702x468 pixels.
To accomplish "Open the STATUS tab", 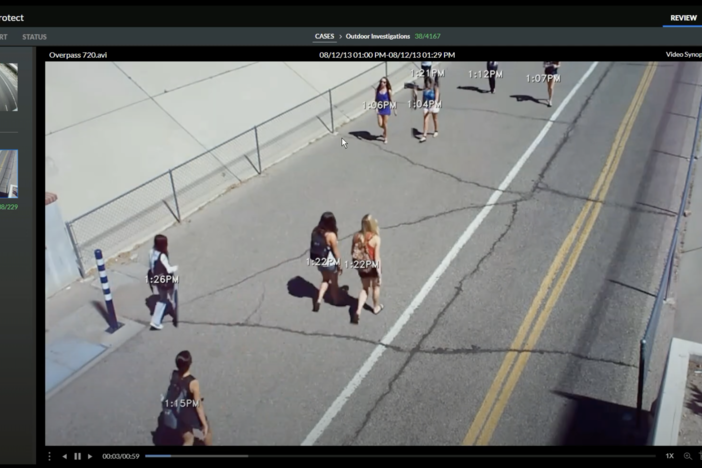I will (x=34, y=37).
